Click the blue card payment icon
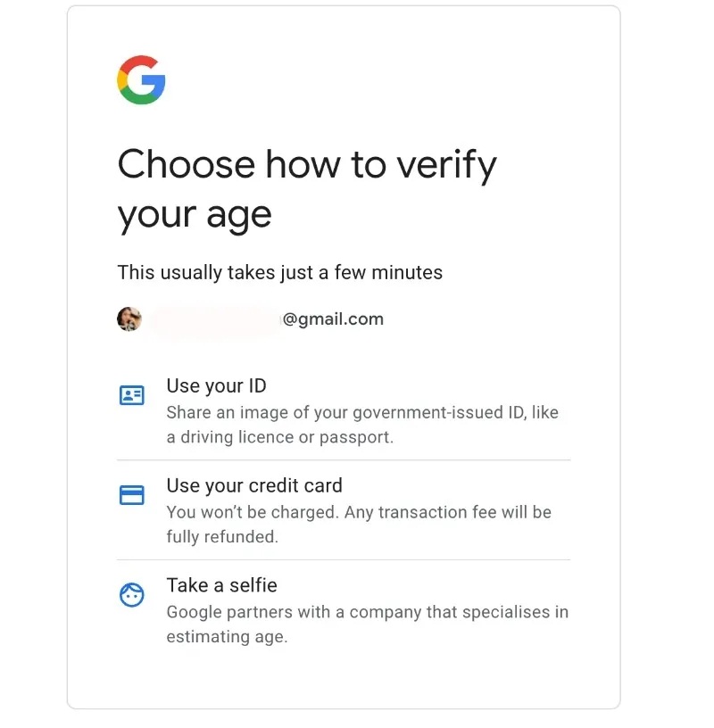The image size is (714, 728). [x=131, y=495]
